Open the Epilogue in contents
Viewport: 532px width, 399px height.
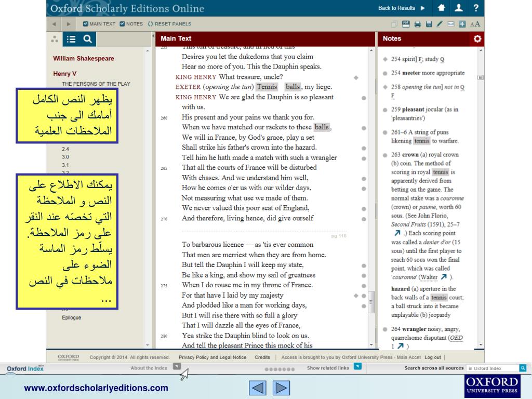click(x=72, y=317)
